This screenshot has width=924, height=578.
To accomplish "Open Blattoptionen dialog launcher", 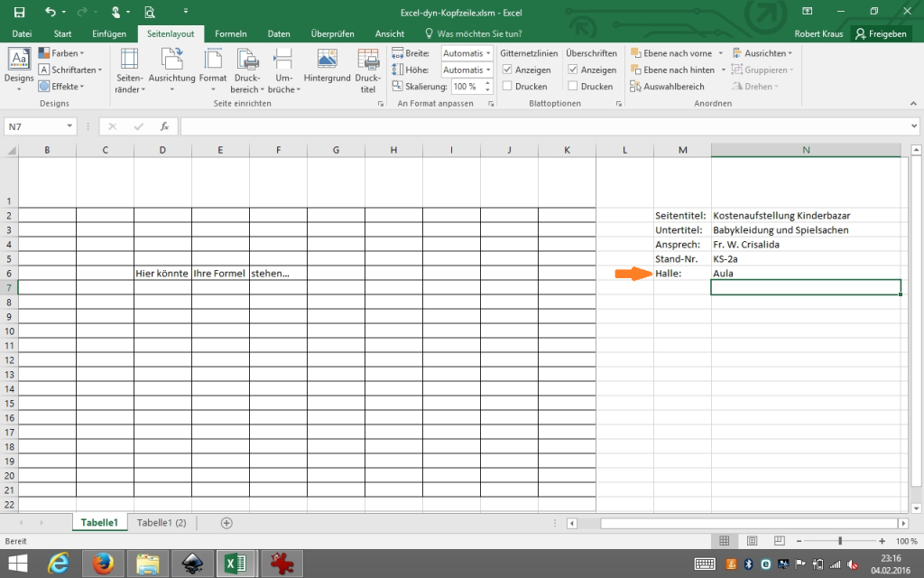I will pos(618,104).
